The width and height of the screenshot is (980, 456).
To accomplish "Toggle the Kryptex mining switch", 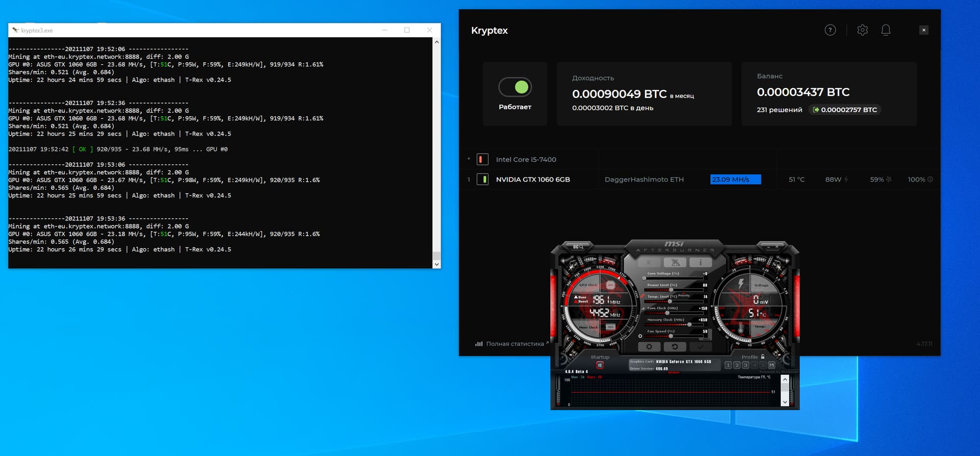I will click(515, 87).
